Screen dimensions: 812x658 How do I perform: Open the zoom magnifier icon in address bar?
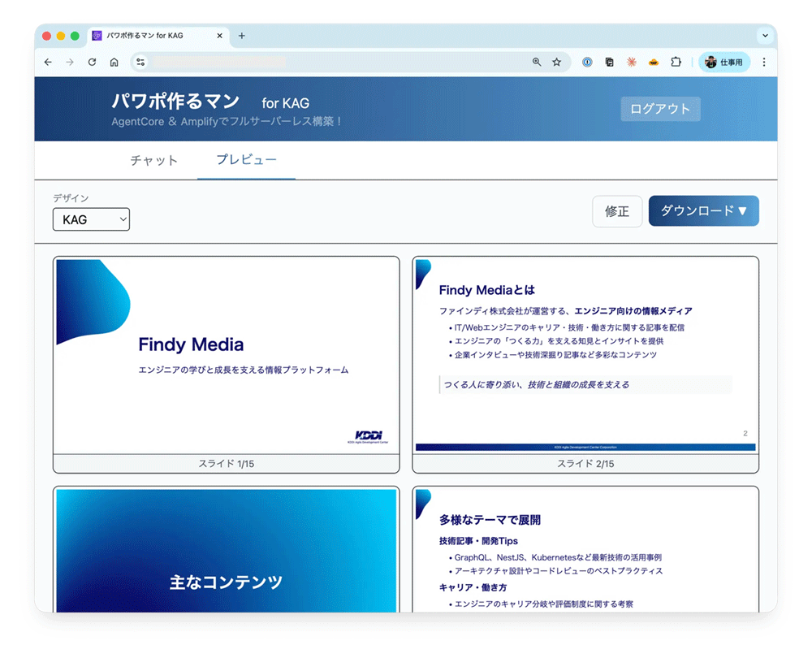[536, 62]
